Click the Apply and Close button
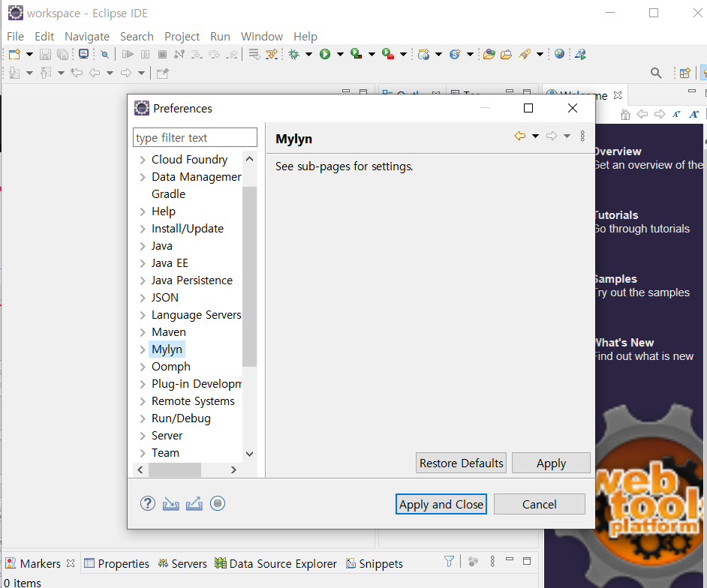This screenshot has width=707, height=588. coord(441,504)
